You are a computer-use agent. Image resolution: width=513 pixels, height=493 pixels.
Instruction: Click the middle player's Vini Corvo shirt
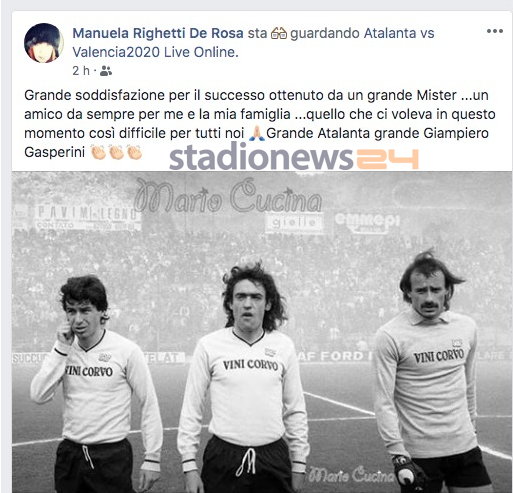(251, 365)
